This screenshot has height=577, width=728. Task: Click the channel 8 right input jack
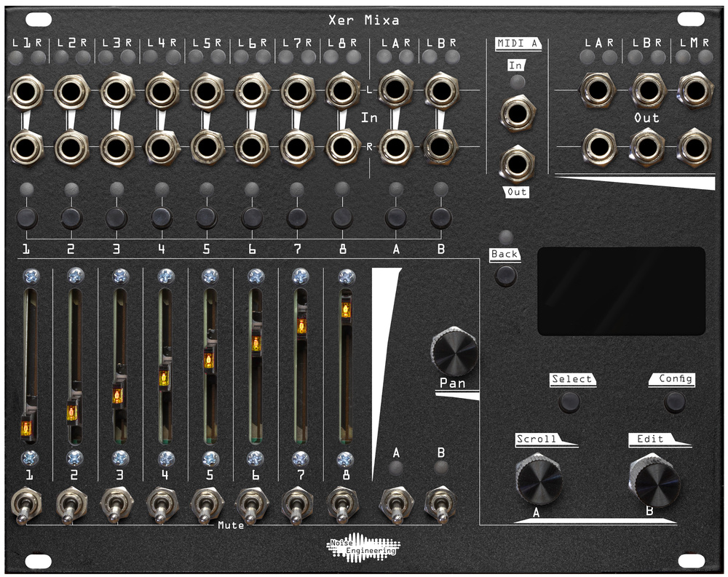tap(341, 147)
